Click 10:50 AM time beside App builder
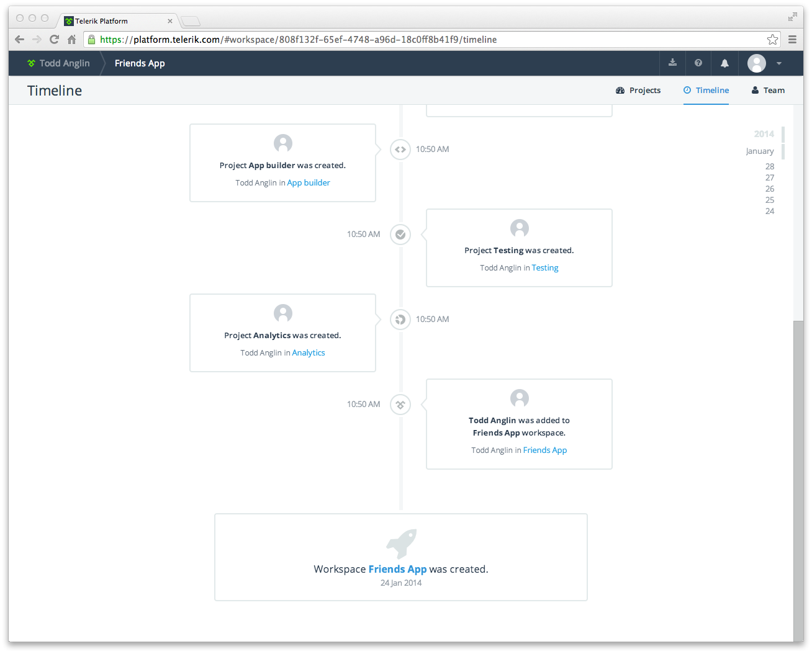This screenshot has width=812, height=654. [433, 150]
